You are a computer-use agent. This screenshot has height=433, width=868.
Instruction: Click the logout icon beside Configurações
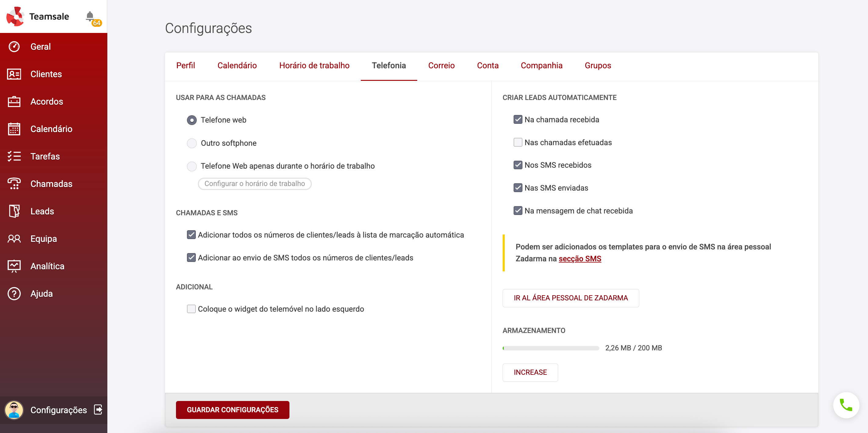click(x=98, y=410)
